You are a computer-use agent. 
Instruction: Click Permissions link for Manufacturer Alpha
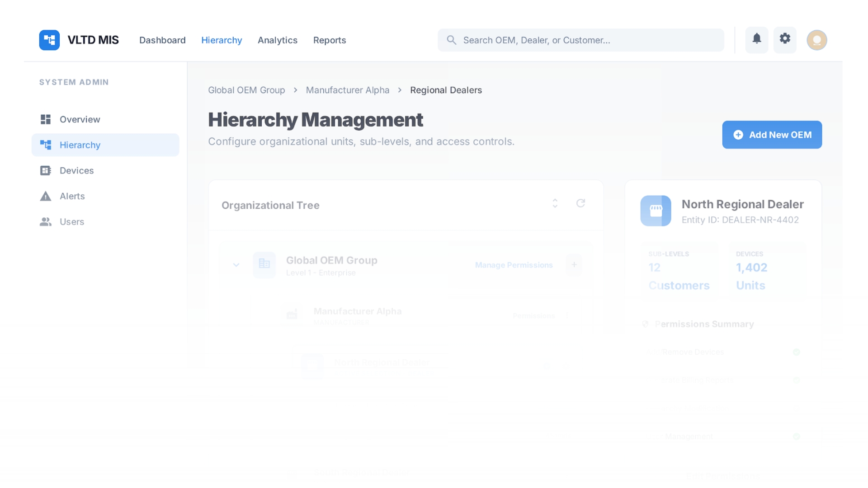533,315
